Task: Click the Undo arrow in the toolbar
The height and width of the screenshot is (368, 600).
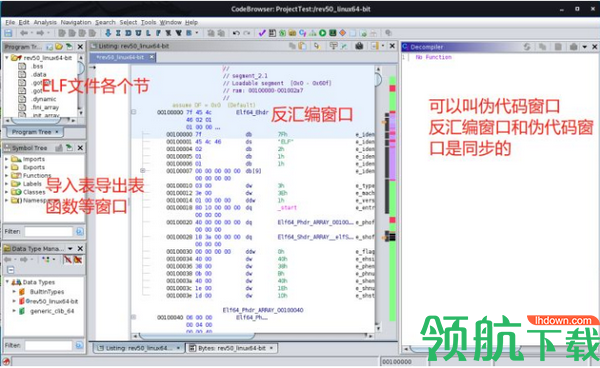Action: click(x=236, y=33)
